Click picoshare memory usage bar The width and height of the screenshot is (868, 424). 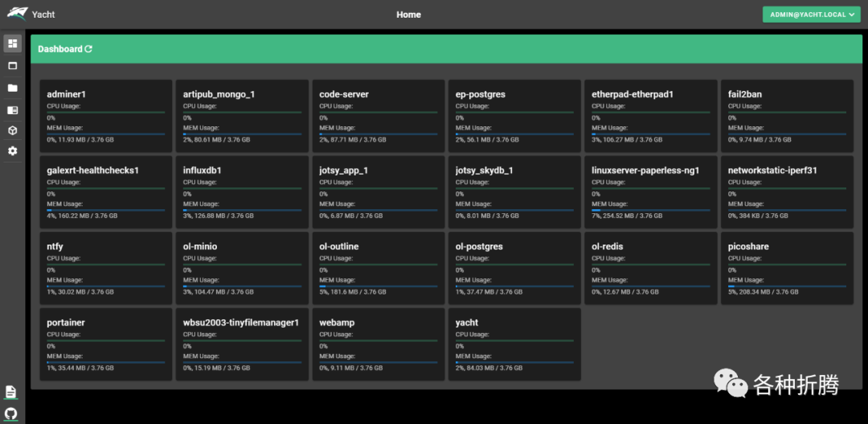point(787,286)
